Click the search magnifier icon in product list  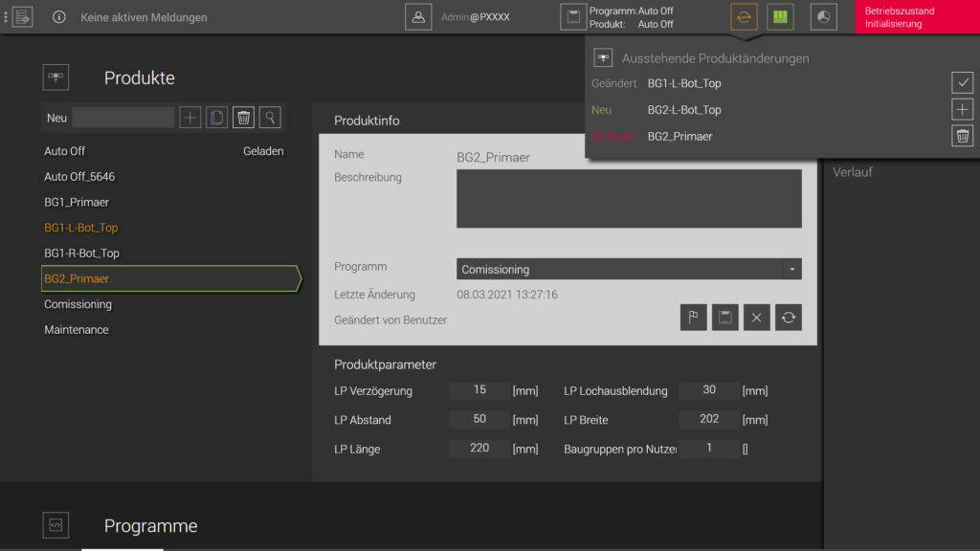click(x=271, y=118)
